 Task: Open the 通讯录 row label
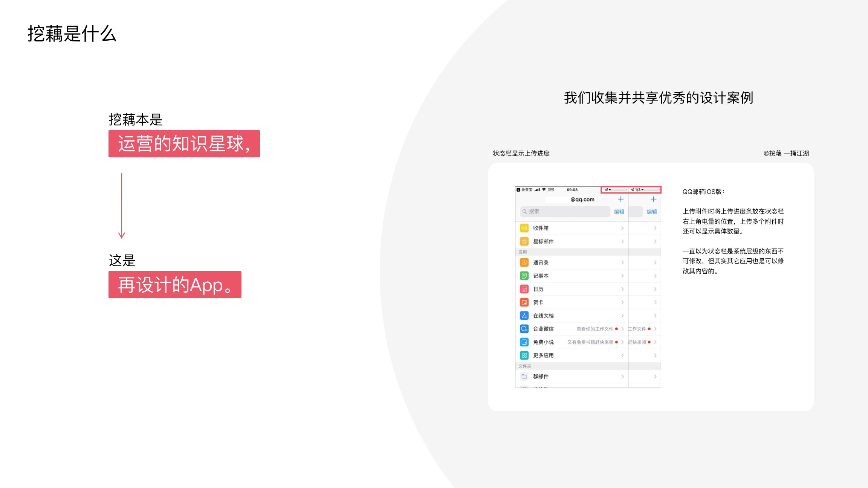click(541, 262)
